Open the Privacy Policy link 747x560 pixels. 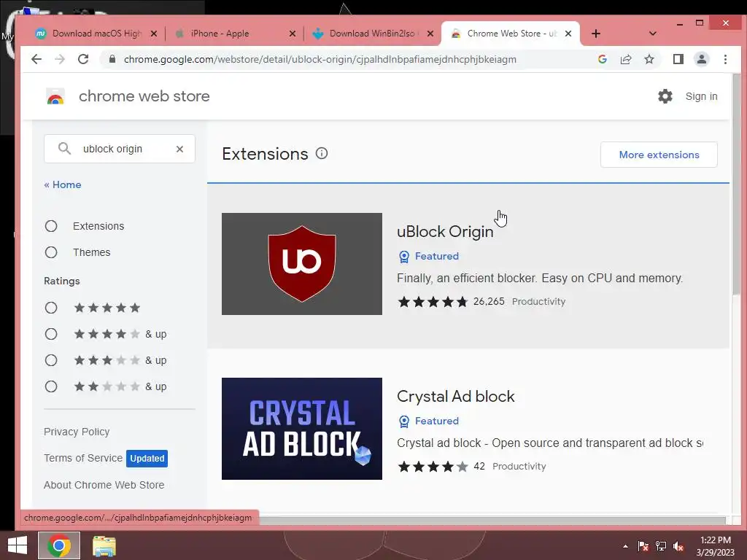pyautogui.click(x=77, y=432)
